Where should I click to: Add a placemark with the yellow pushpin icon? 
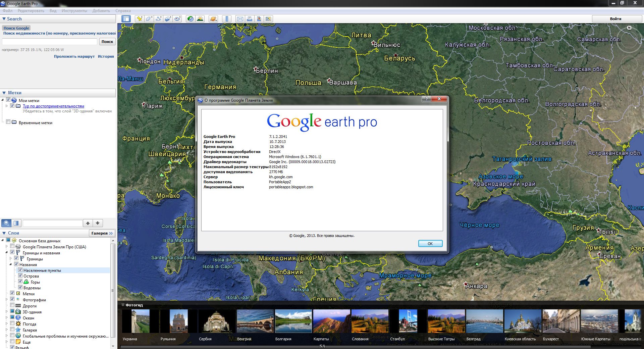140,19
